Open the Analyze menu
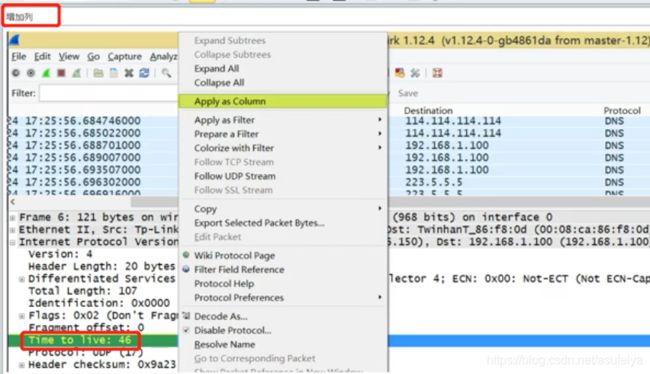 [163, 56]
